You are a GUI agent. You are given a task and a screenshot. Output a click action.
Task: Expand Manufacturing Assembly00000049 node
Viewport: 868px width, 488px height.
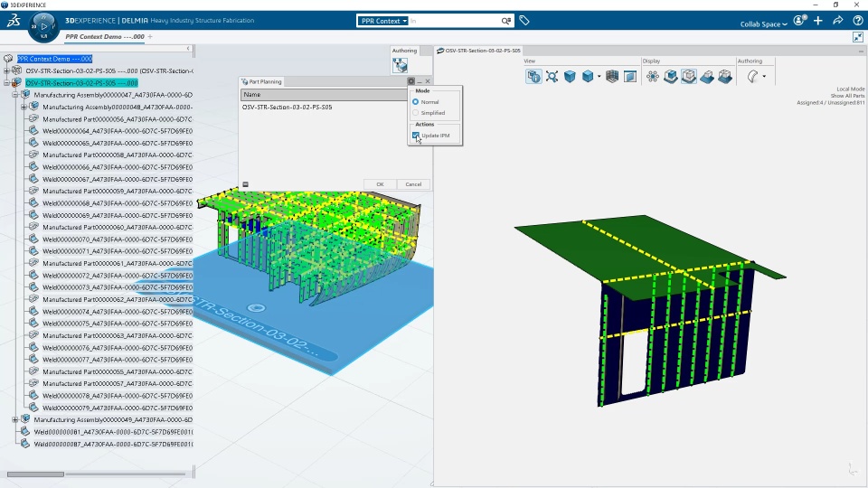pos(15,419)
